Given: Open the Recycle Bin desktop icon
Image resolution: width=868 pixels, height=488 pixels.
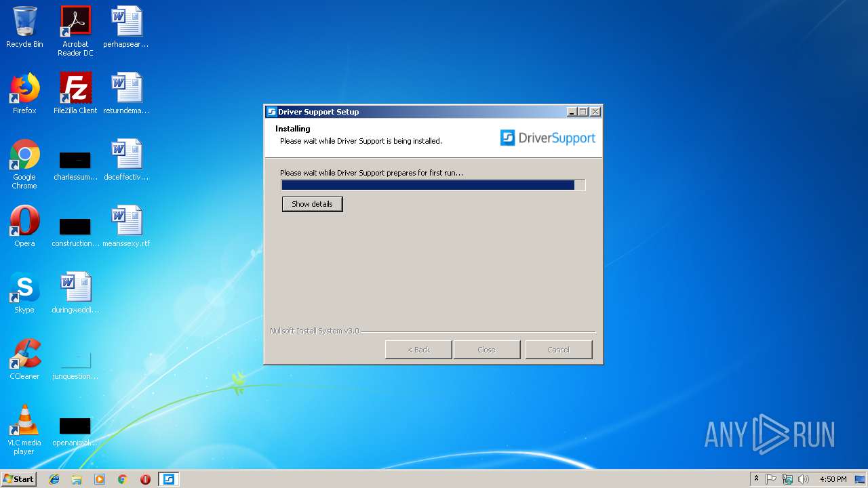Looking at the screenshot, I should coord(24,27).
